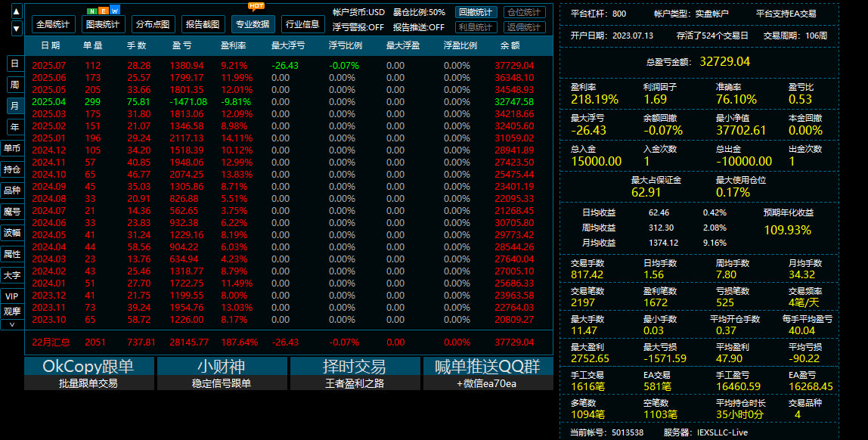Click the 日期 column header
The width and height of the screenshot is (868, 440).
coord(51,45)
